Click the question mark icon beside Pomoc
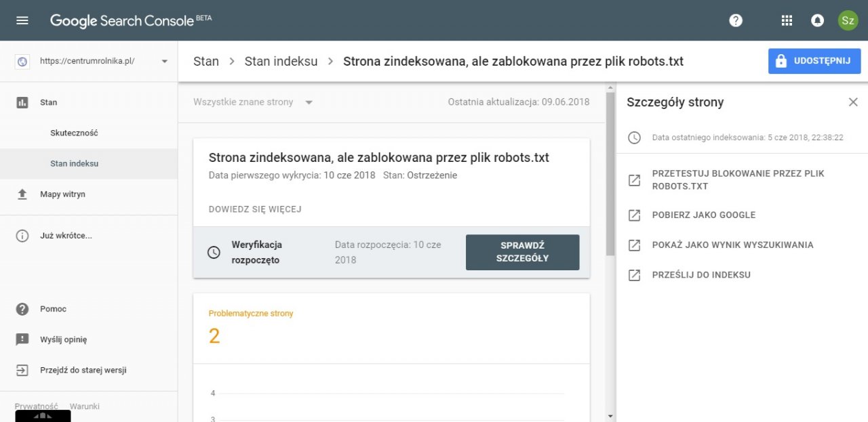Screen dimensions: 868x422 (22, 309)
